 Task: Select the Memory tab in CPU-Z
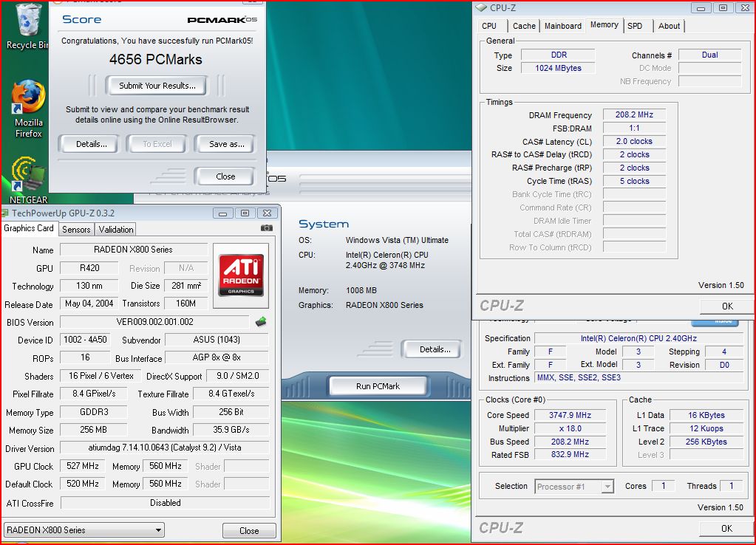coord(604,24)
